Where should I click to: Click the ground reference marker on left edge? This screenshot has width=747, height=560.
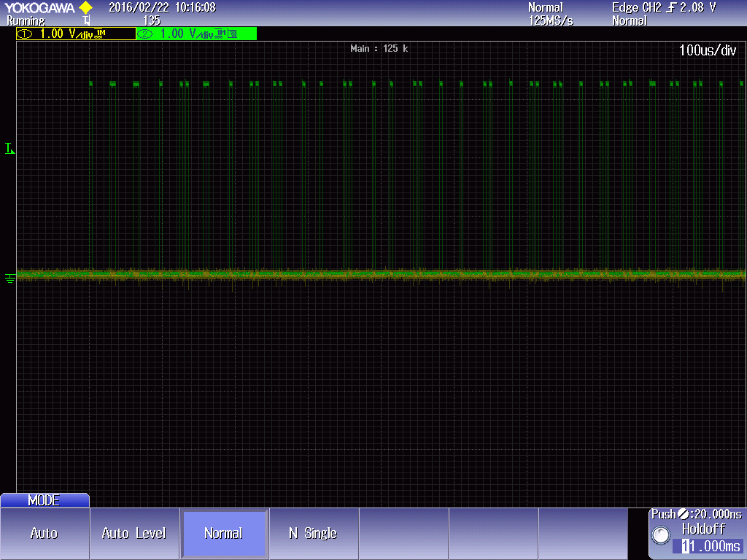click(x=9, y=278)
